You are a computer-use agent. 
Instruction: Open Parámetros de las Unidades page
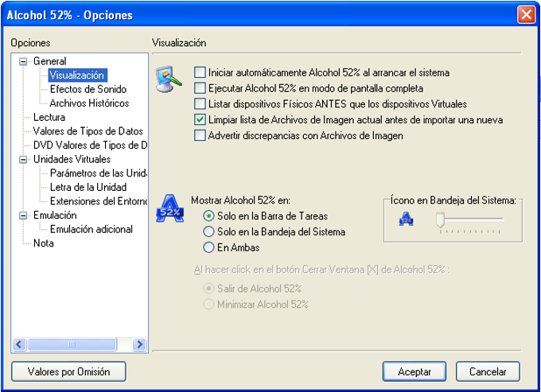pyautogui.click(x=99, y=173)
